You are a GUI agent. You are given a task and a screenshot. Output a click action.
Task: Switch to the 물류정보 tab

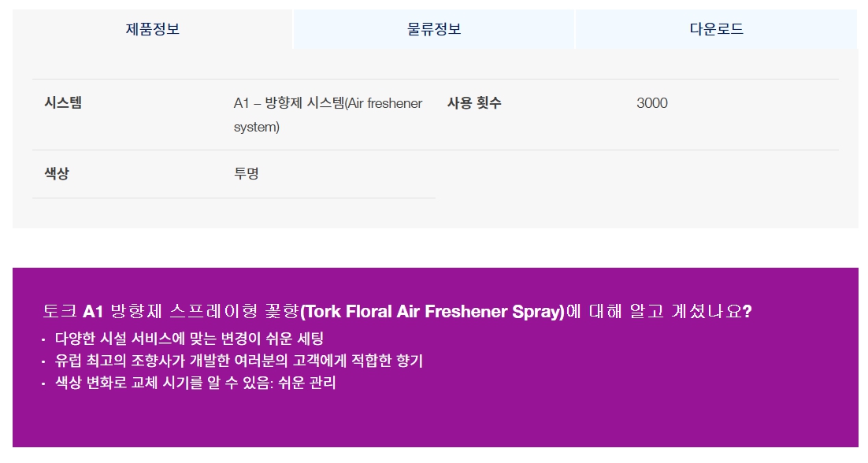tap(434, 29)
